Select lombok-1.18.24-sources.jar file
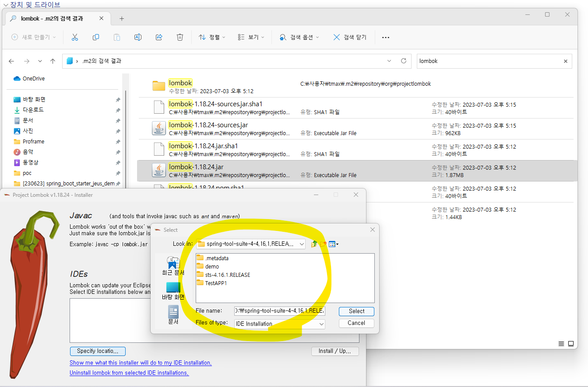This screenshot has width=588, height=387. 356,129
